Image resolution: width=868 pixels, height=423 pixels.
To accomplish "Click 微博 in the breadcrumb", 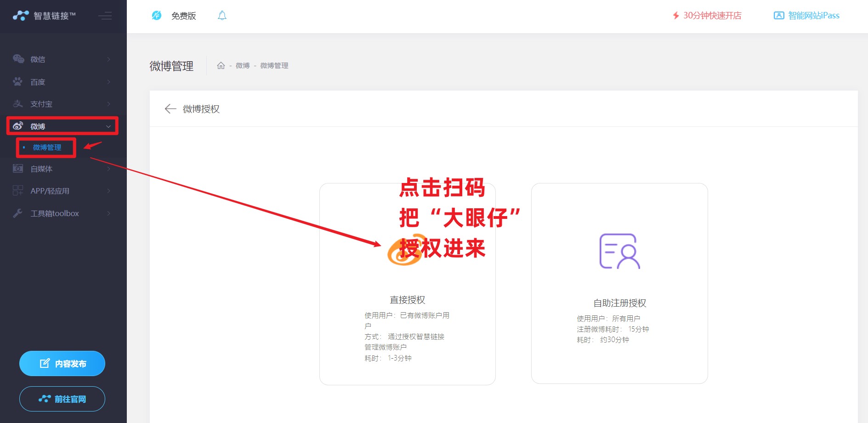I will point(243,66).
